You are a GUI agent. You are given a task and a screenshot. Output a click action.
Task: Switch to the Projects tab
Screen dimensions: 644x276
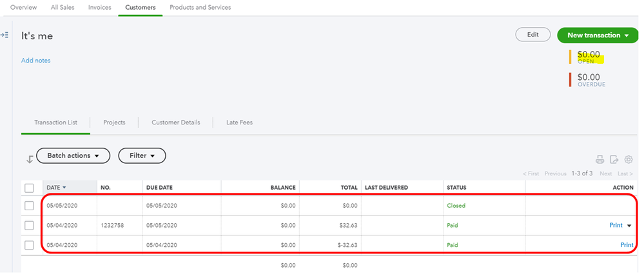coord(114,123)
